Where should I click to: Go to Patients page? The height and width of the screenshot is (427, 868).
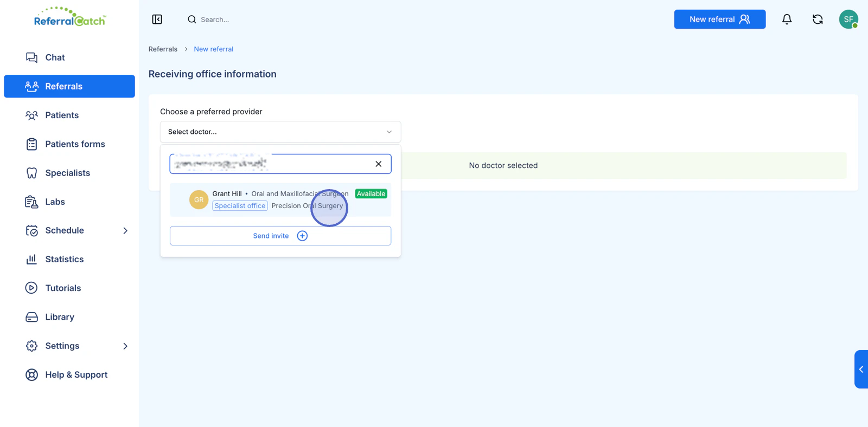(69, 115)
